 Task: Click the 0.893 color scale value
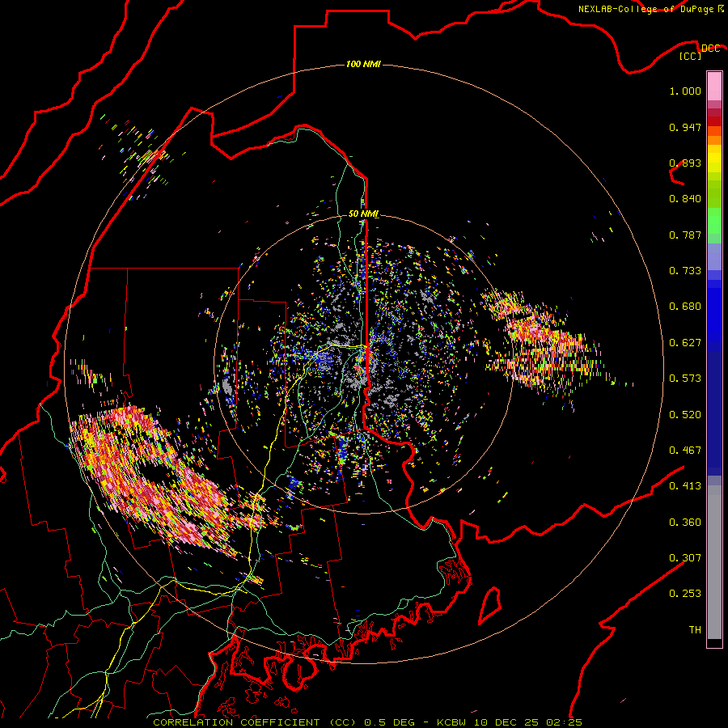(685, 163)
